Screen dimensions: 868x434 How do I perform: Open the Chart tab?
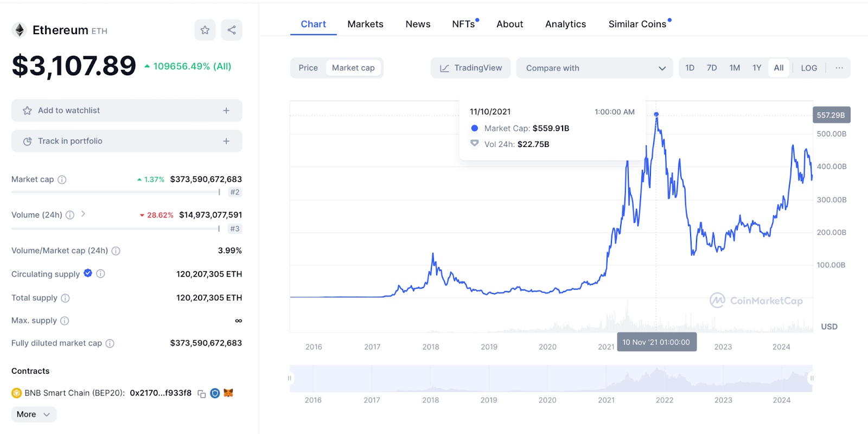point(314,24)
